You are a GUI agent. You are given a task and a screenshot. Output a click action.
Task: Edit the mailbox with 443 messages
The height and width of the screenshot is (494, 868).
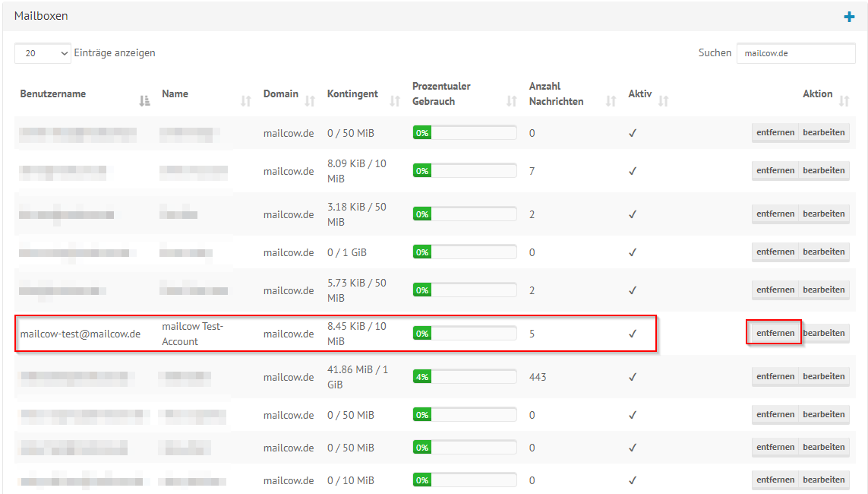click(825, 376)
